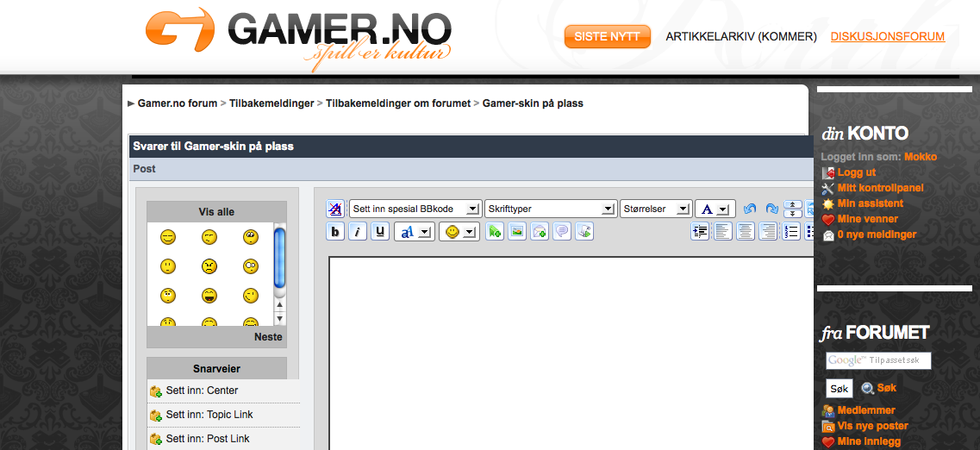Go to Gamer.no forum breadcrumb
Viewport: 980px width, 450px height.
pos(178,103)
